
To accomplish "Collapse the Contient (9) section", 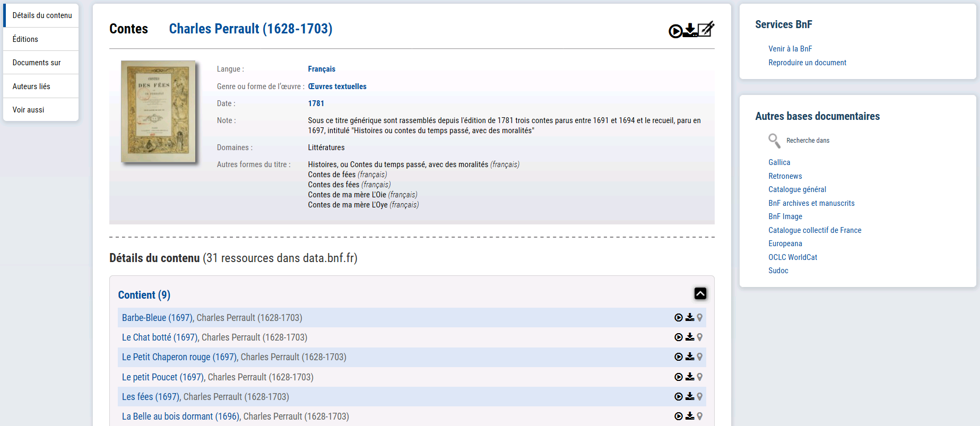I will [700, 293].
